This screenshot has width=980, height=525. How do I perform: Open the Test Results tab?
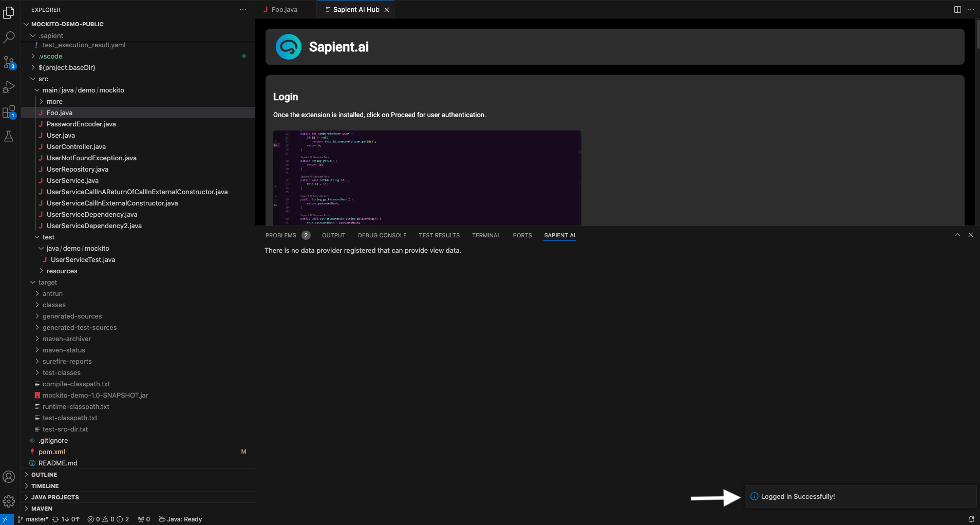tap(439, 235)
